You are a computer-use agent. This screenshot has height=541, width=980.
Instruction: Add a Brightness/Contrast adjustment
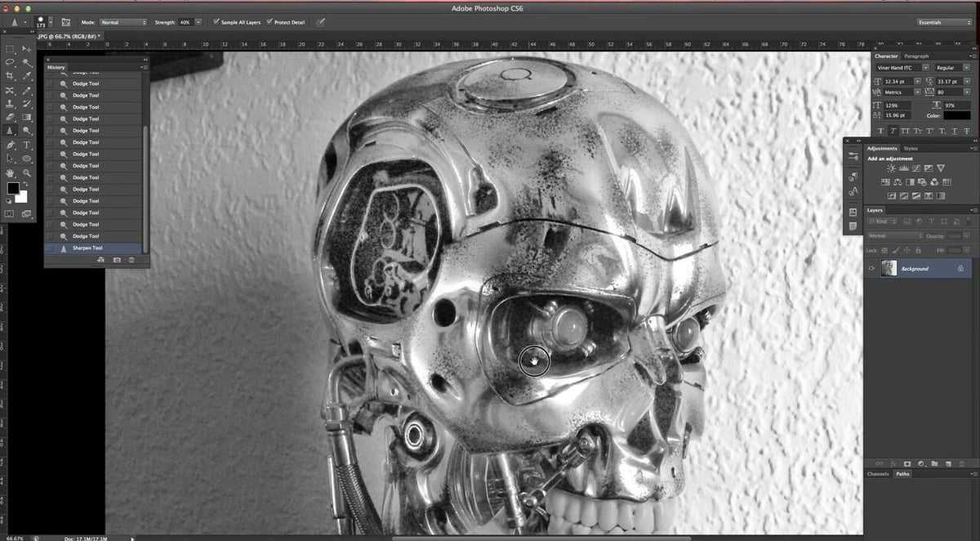click(891, 168)
